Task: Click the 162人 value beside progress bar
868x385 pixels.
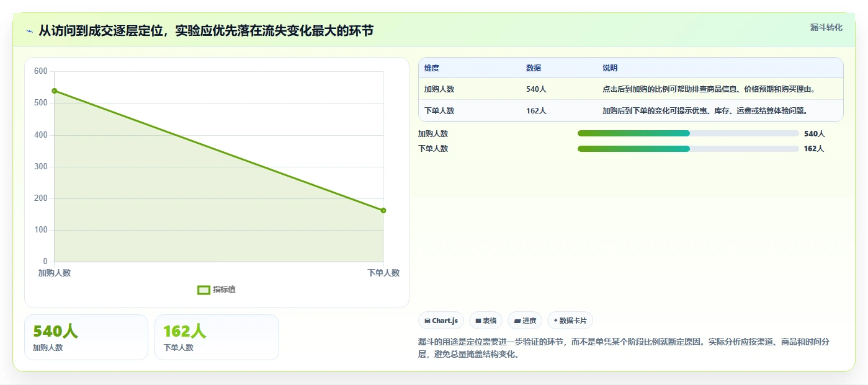Action: click(814, 149)
